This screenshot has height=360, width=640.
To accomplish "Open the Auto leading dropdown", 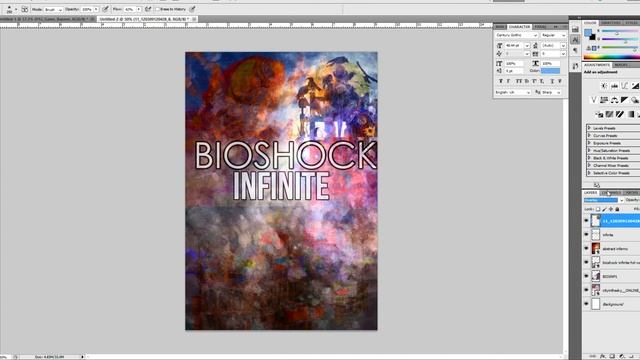I will [x=563, y=46].
